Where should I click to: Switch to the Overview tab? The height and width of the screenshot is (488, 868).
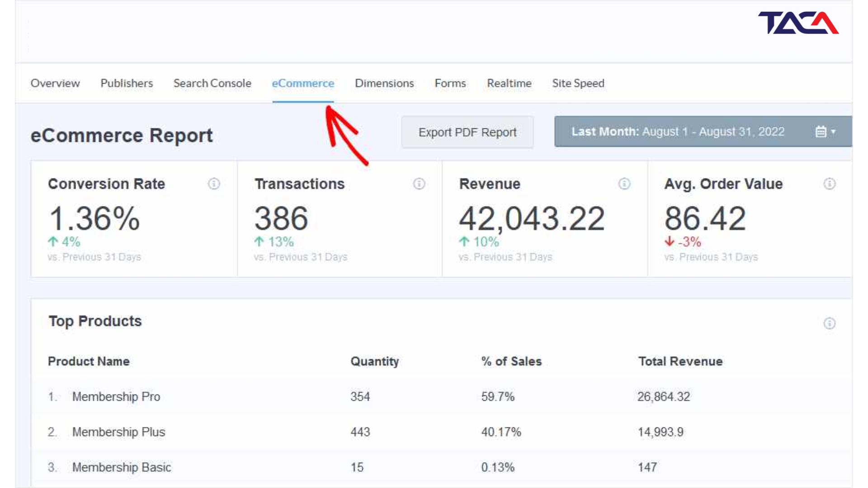(55, 83)
